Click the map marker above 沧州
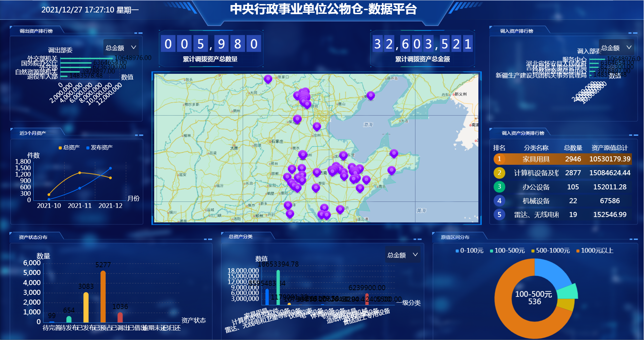The width and height of the screenshot is (644, 340). (317, 126)
